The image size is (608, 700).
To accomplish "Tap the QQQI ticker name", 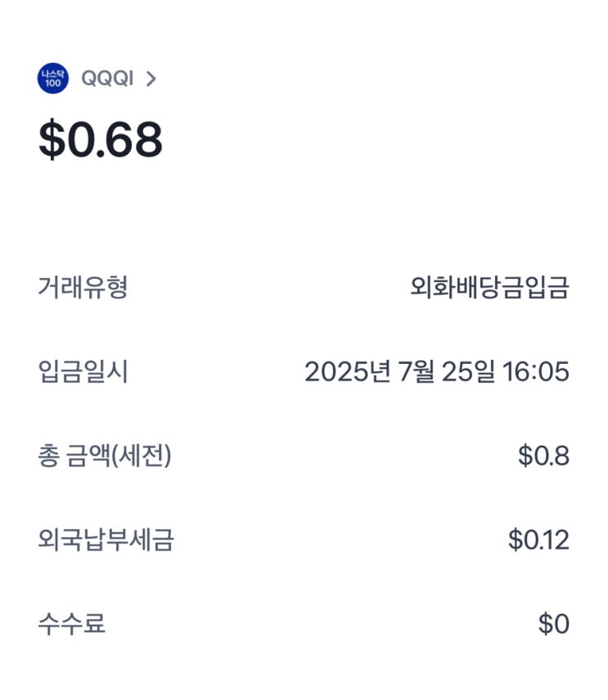I will pos(107,79).
